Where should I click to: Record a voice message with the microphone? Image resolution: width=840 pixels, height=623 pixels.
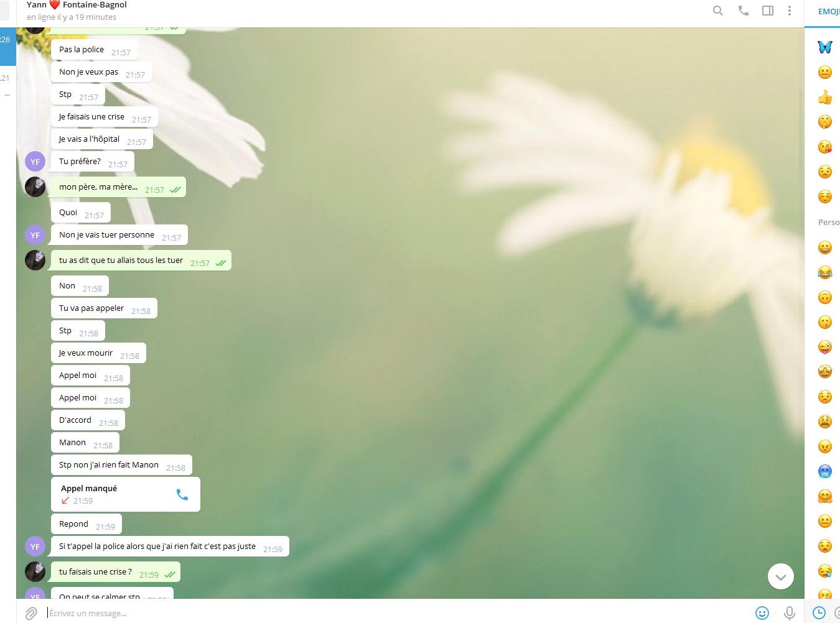790,613
